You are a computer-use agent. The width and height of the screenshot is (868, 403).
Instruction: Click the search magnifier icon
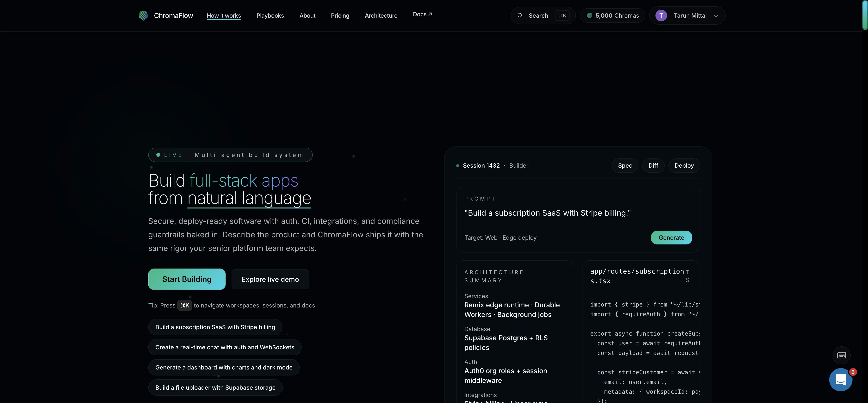520,15
